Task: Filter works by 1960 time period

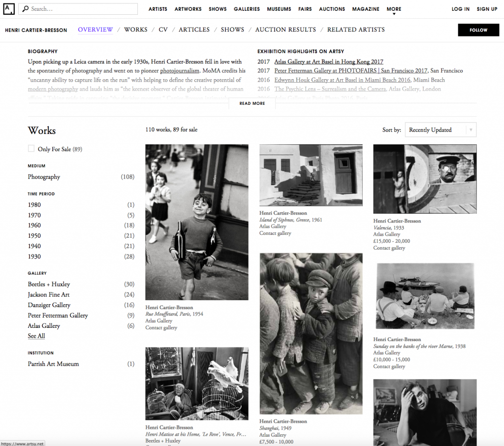Action: [81, 225]
